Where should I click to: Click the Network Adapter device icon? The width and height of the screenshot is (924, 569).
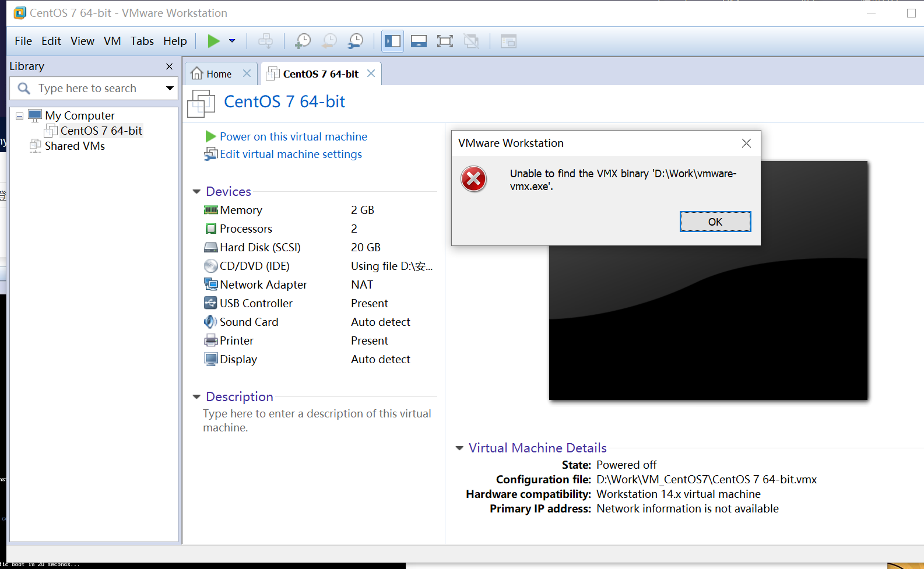pyautogui.click(x=210, y=284)
